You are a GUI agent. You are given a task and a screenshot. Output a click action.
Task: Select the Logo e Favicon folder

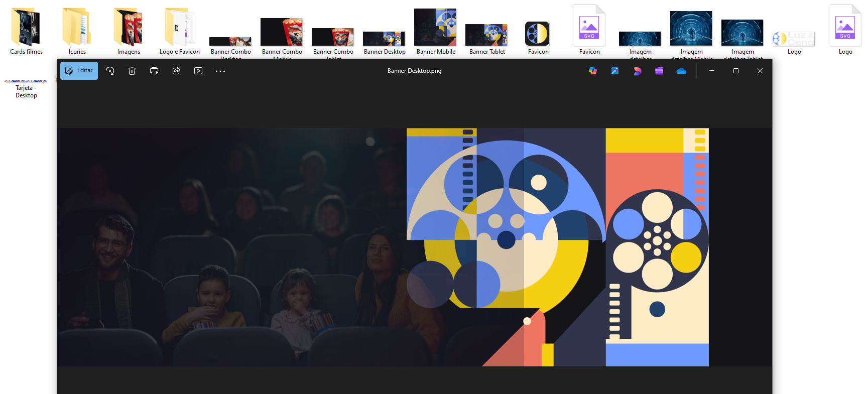(x=180, y=31)
